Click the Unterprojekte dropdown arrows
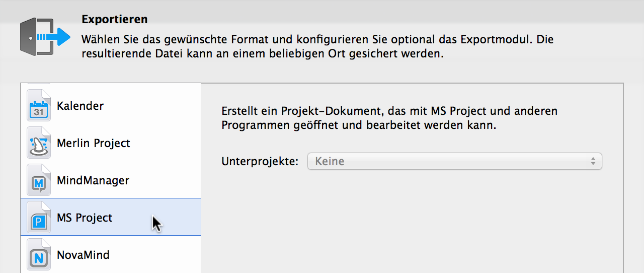The image size is (644, 273). click(593, 162)
